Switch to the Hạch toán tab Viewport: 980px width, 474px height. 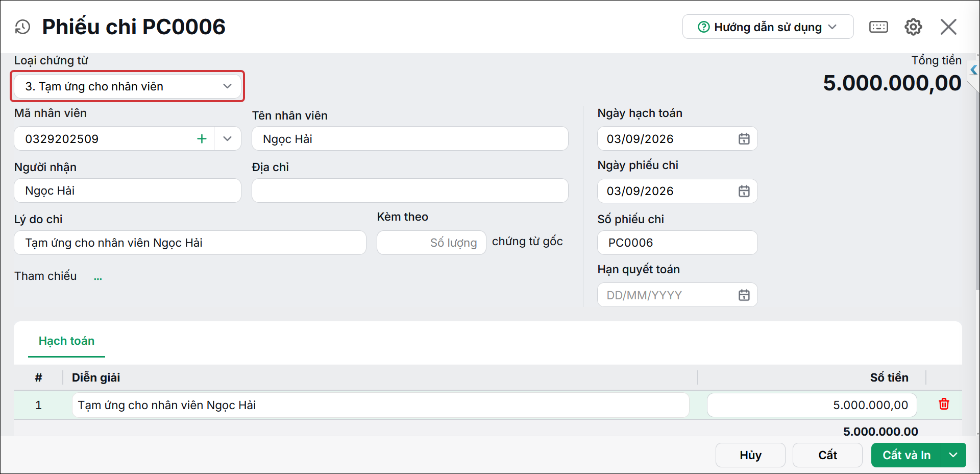[x=66, y=341]
